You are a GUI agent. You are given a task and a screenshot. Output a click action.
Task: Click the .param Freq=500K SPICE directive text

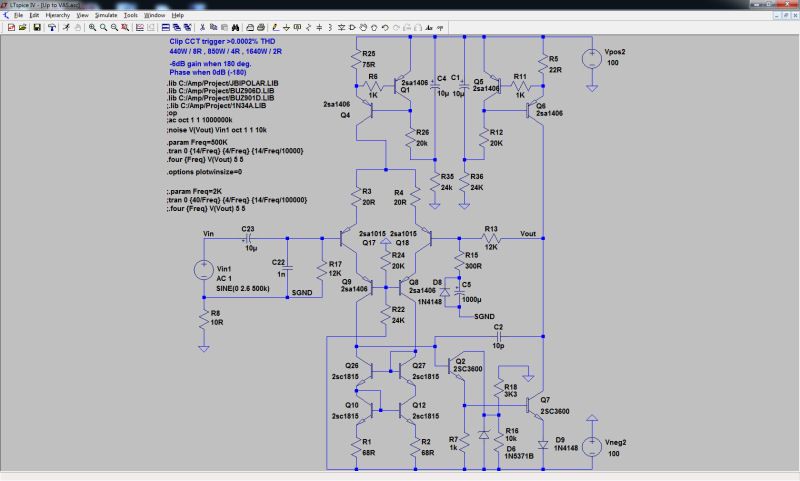(x=197, y=142)
